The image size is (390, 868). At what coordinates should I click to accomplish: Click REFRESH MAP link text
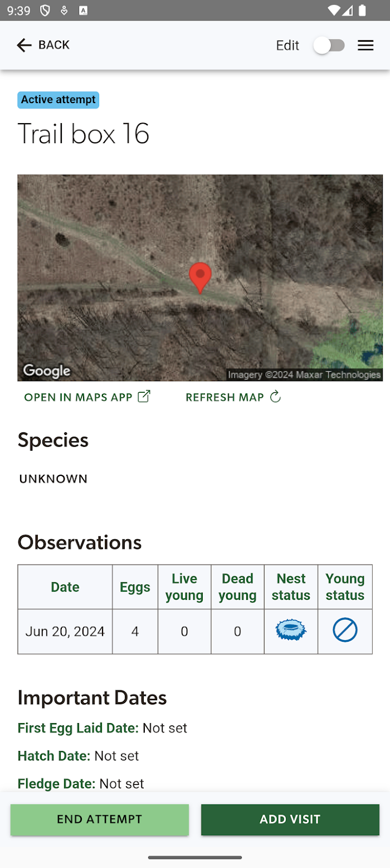pos(225,397)
